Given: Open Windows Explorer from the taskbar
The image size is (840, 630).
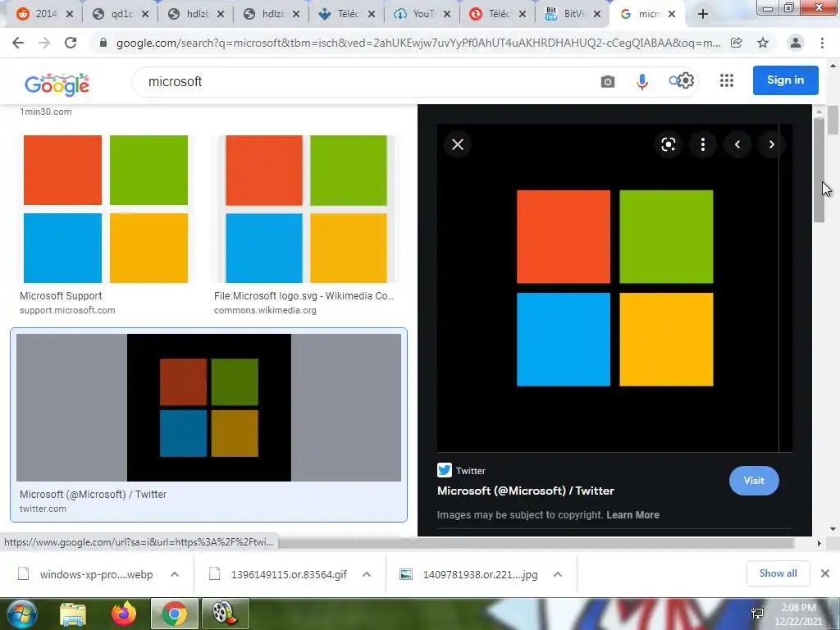Looking at the screenshot, I should click(73, 614).
